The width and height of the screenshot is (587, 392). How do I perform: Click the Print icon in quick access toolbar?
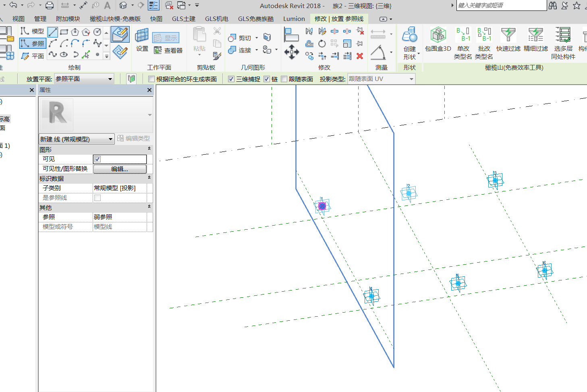point(49,5)
